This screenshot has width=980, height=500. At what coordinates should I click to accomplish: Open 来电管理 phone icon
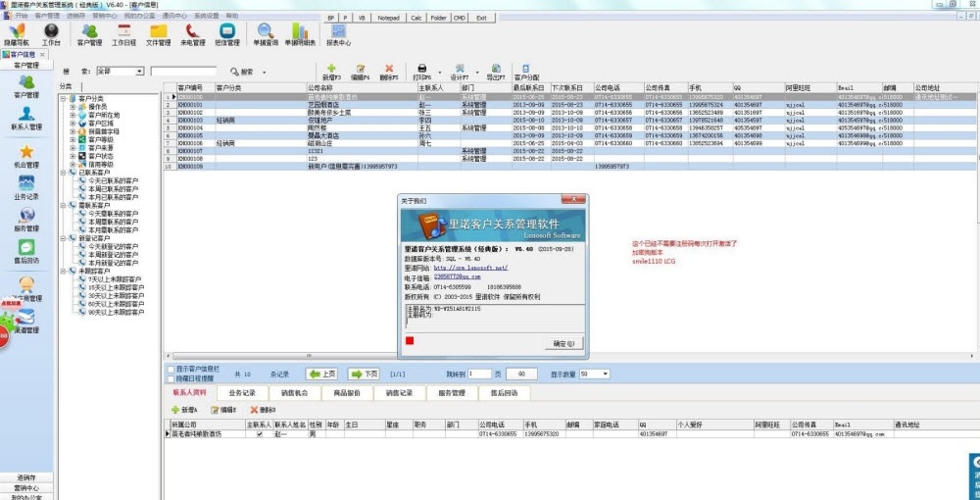coord(192,35)
